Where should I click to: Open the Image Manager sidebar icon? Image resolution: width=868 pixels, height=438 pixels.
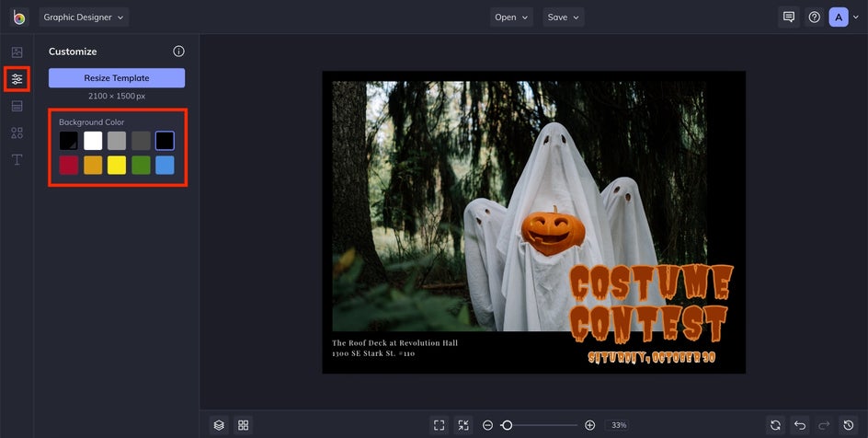[x=17, y=52]
